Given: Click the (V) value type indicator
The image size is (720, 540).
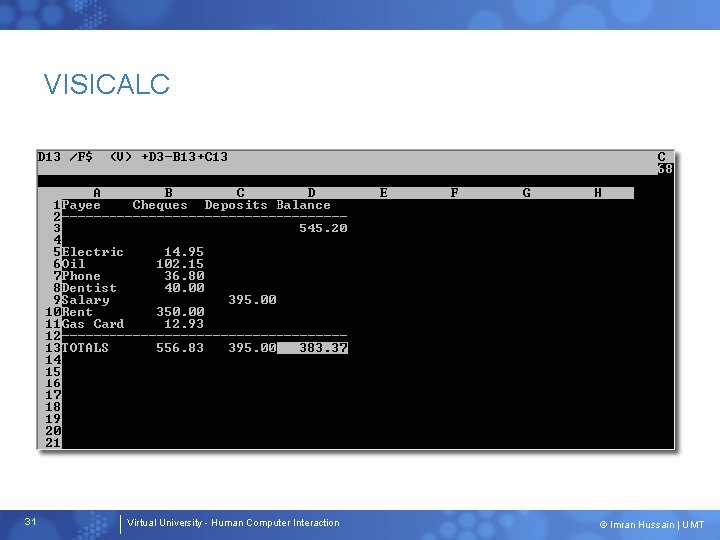Looking at the screenshot, I should point(121,157).
